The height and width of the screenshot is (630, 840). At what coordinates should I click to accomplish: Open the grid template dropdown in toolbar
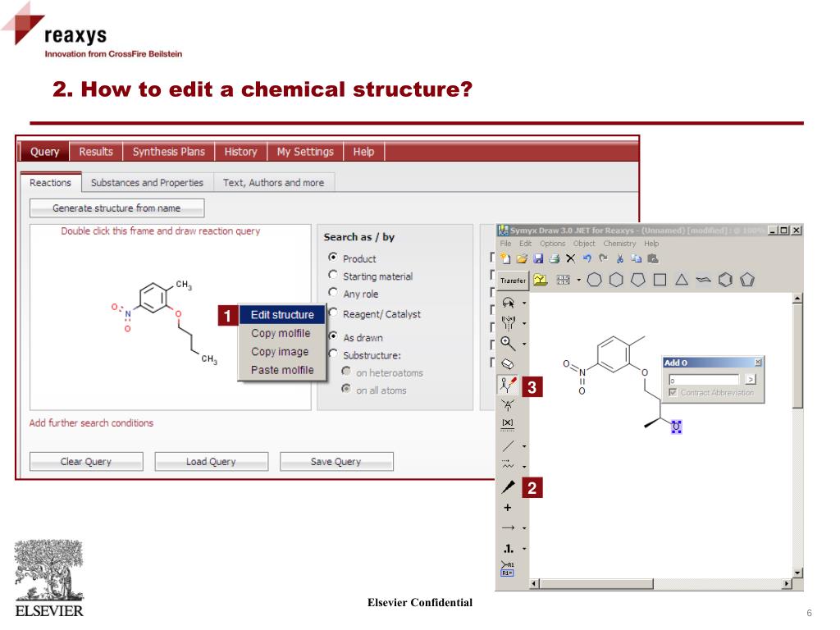pos(578,280)
